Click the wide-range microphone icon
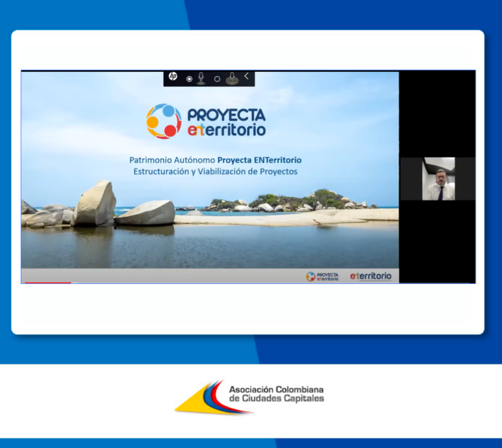 [232, 78]
